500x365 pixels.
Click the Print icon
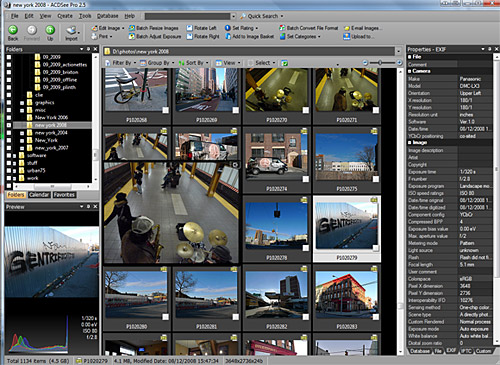(94, 36)
